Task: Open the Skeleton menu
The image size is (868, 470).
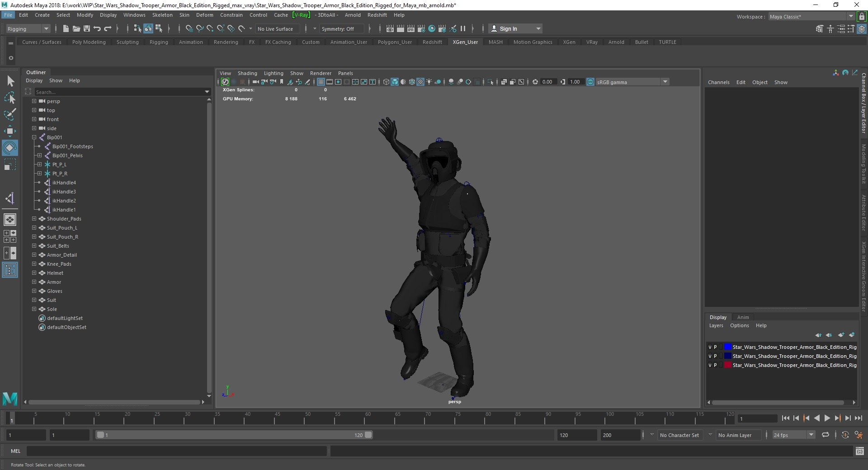Action: click(x=162, y=15)
